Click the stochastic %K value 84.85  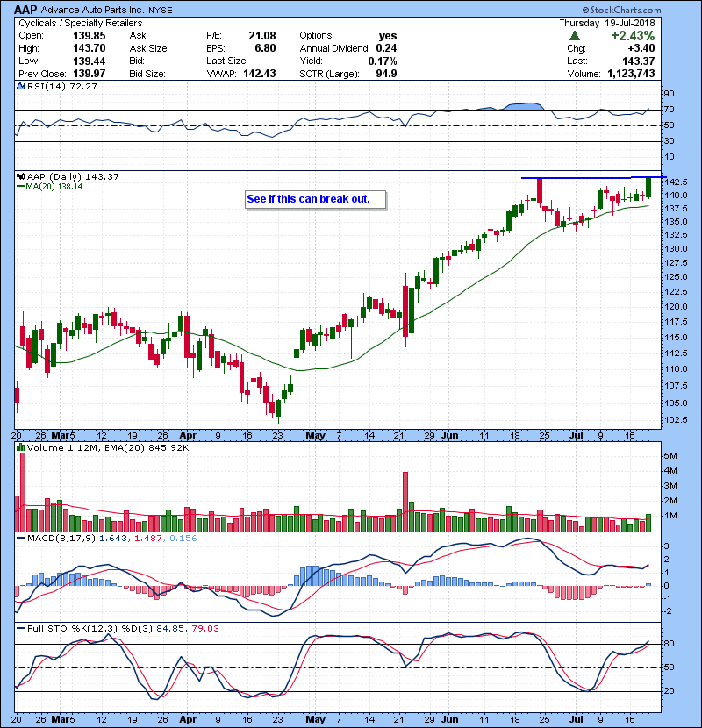[169, 628]
